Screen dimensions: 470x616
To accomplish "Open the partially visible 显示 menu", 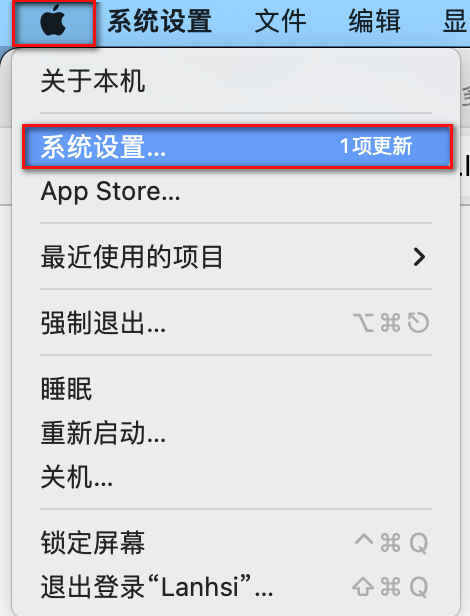I will [456, 22].
